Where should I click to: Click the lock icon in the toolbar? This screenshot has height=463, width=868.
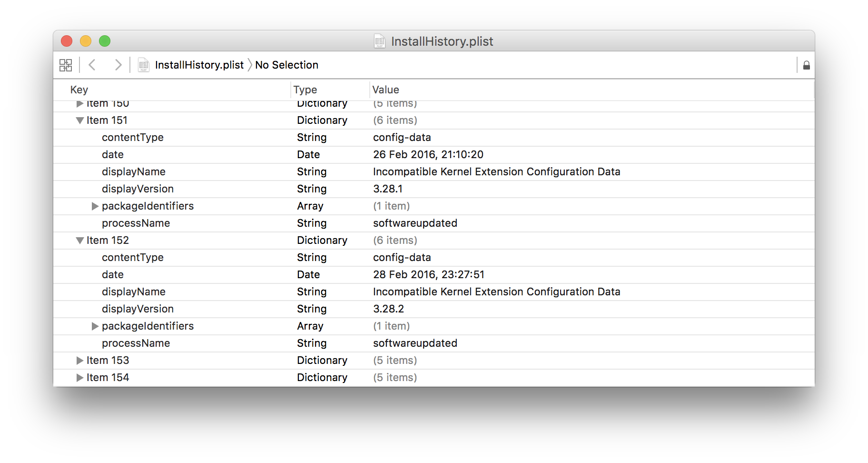coord(806,65)
